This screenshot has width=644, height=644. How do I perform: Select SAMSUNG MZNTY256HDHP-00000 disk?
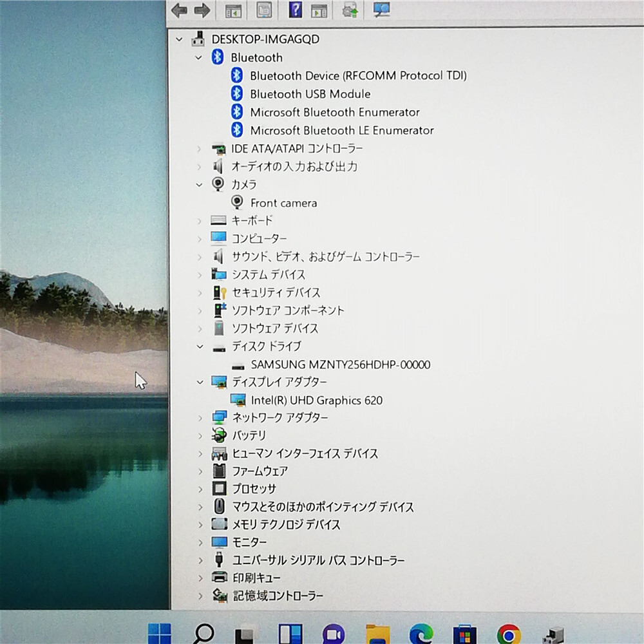tap(341, 365)
